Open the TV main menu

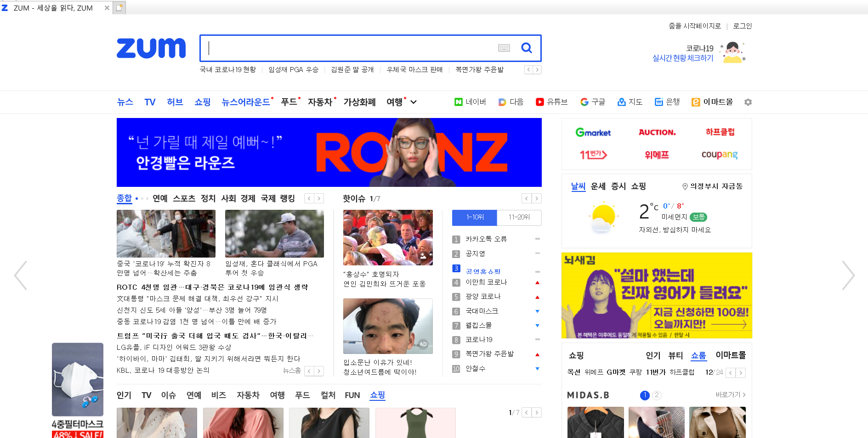pyautogui.click(x=150, y=102)
